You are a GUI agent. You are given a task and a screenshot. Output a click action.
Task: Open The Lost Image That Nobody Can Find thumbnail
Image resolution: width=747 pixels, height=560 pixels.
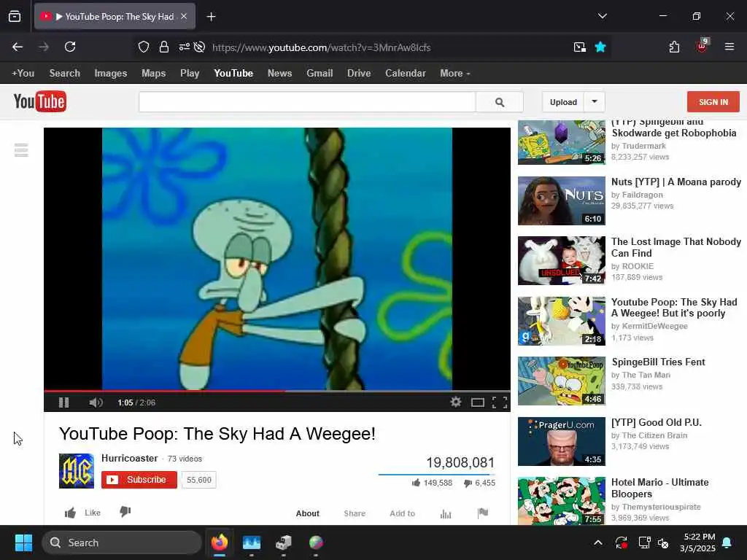point(562,260)
